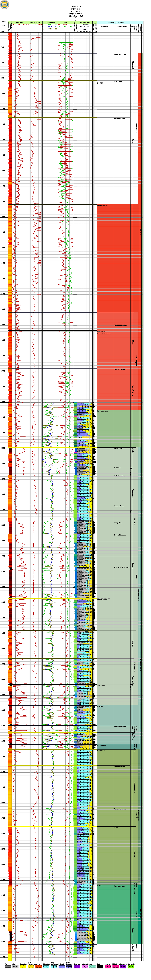This screenshot has width=151, height=980.
Task: Click the "Hutchinson Salt" member label
Action: (103, 205)
